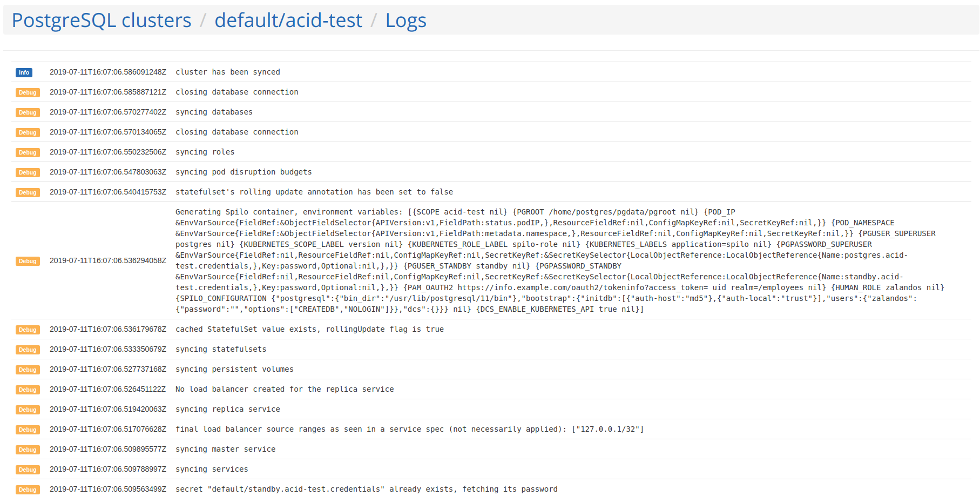This screenshot has height=496, width=980.
Task: Click the Debug badge beside 'syncing pod disruption budgets'
Action: click(28, 172)
